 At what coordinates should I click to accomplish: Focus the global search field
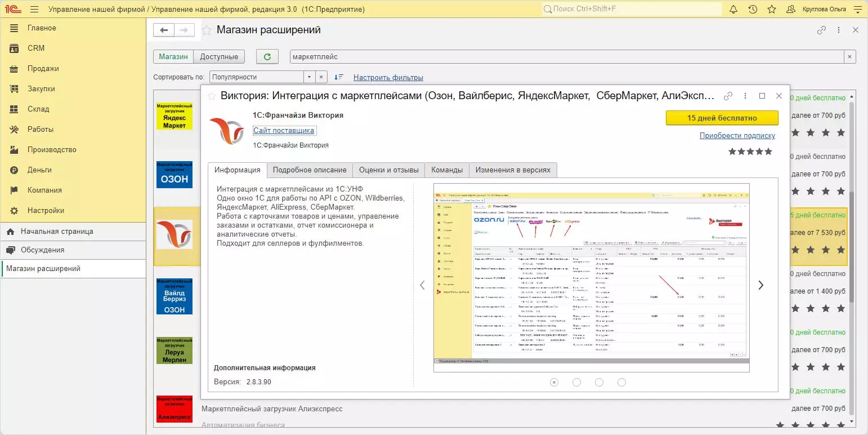pos(632,10)
